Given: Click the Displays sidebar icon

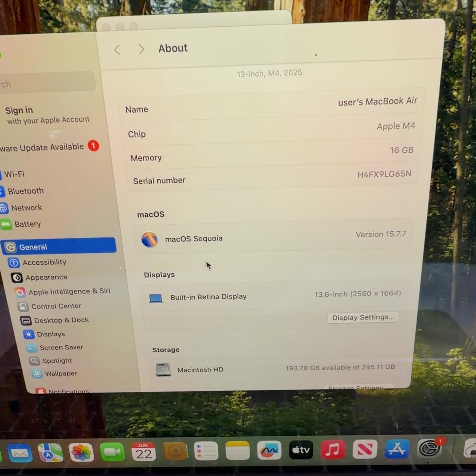Looking at the screenshot, I should [x=29, y=334].
